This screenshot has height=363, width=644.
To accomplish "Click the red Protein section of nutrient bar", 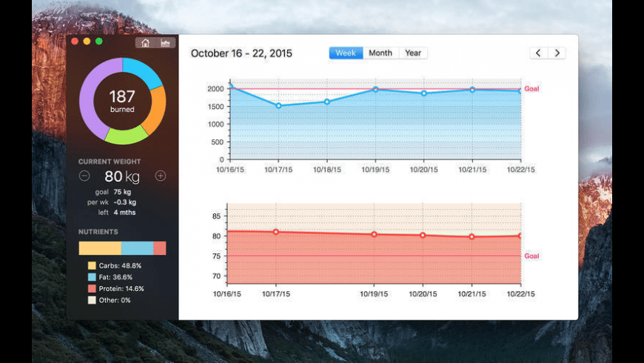I will (x=160, y=248).
